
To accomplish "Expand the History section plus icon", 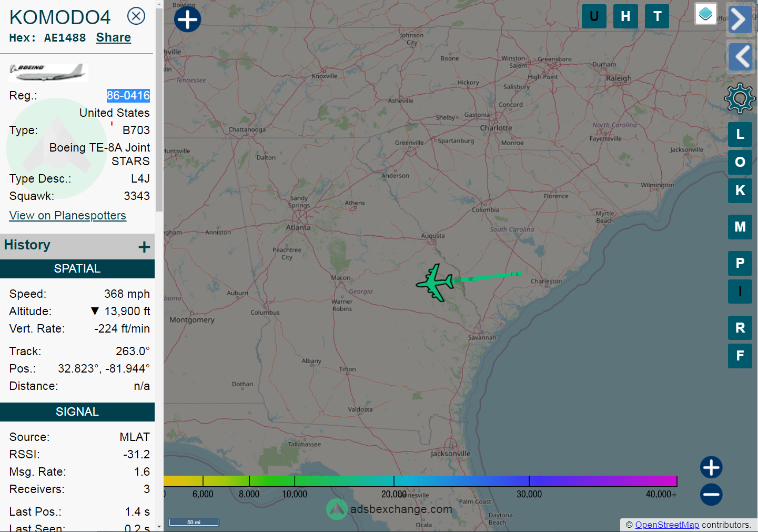I will [x=144, y=247].
